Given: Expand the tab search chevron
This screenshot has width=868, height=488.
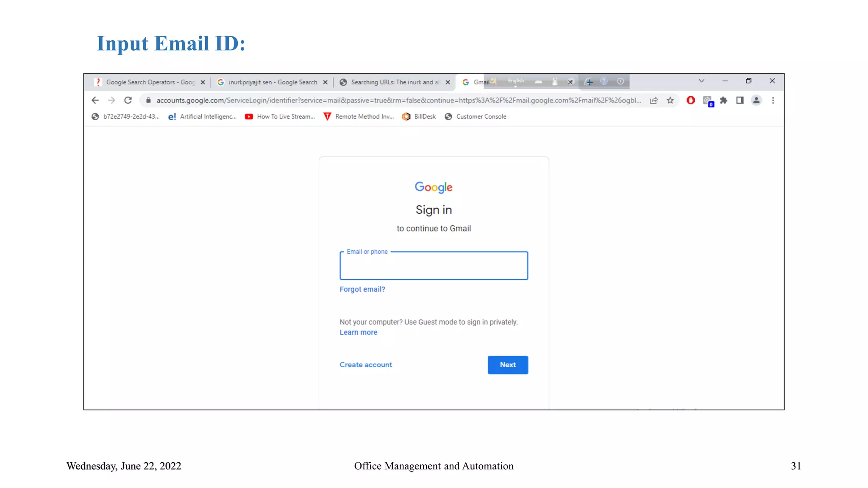Looking at the screenshot, I should 701,81.
